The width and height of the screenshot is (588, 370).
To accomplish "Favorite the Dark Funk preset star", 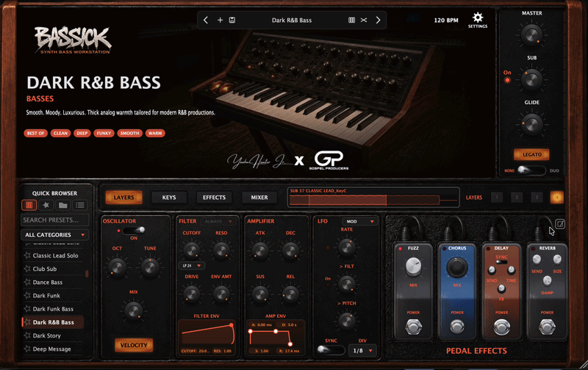I will [27, 295].
